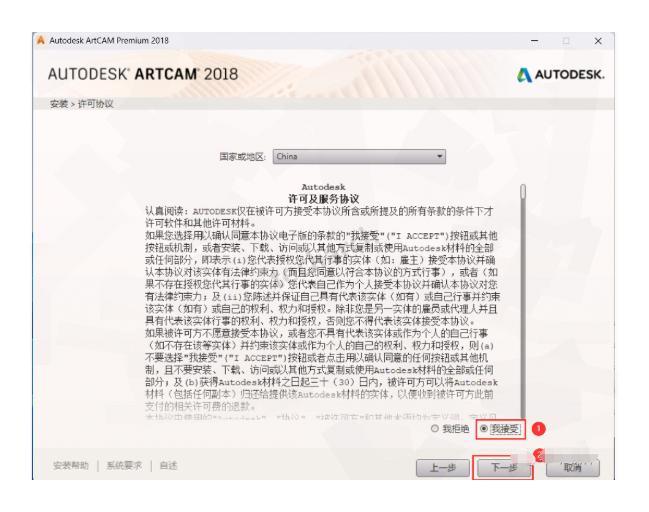Image resolution: width=649 pixels, height=512 pixels.
Task: Open the 自述 link
Action: pyautogui.click(x=168, y=466)
